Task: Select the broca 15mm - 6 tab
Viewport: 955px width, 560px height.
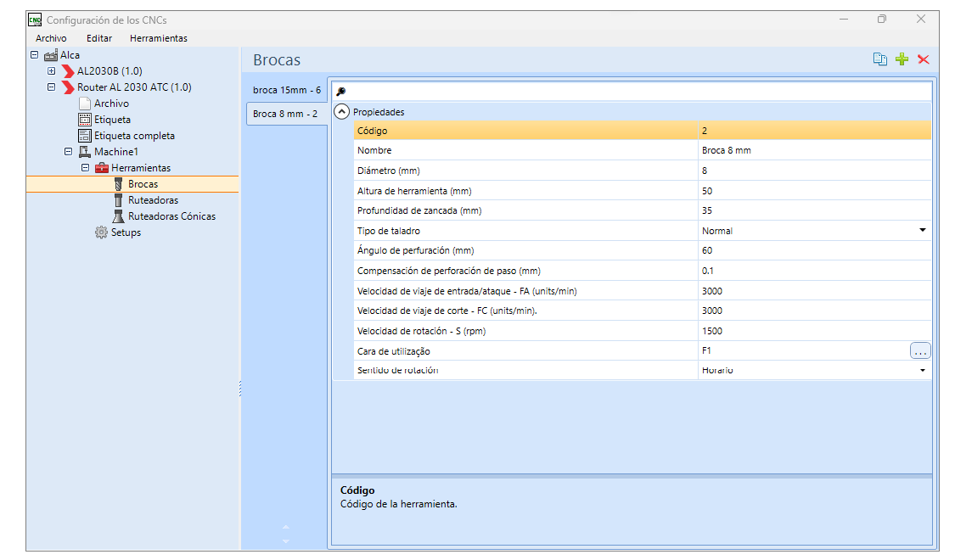Action: [286, 90]
